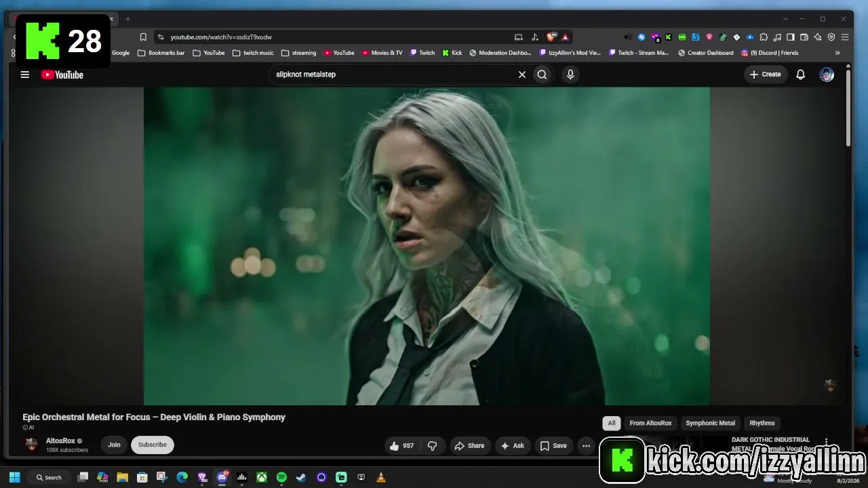Open Spotify from the taskbar
This screenshot has height=488, width=868.
tap(281, 477)
